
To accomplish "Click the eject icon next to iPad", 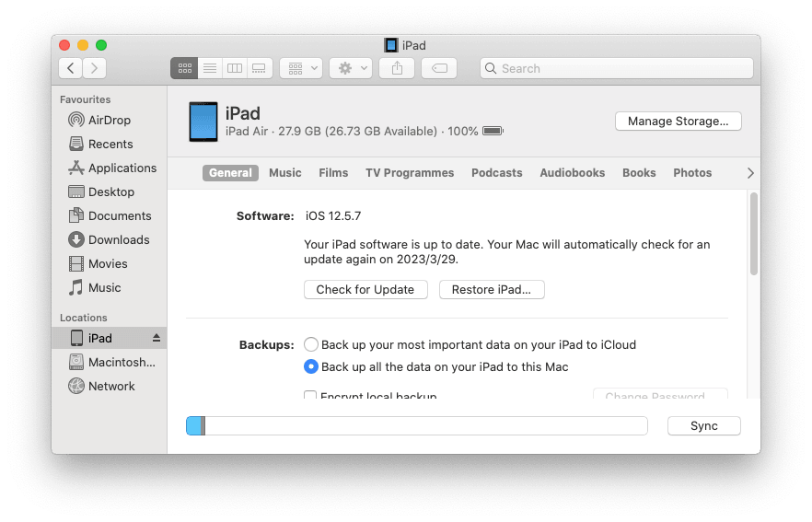I will (x=156, y=338).
